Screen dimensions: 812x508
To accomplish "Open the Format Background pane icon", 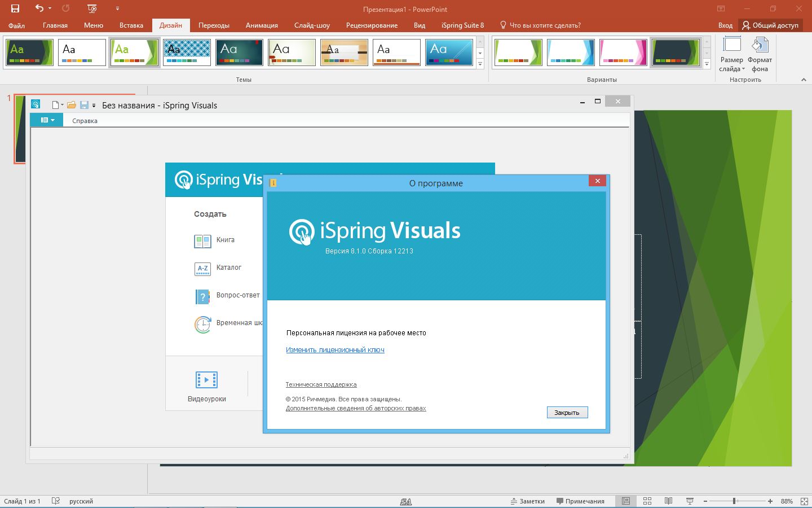I will (x=760, y=54).
